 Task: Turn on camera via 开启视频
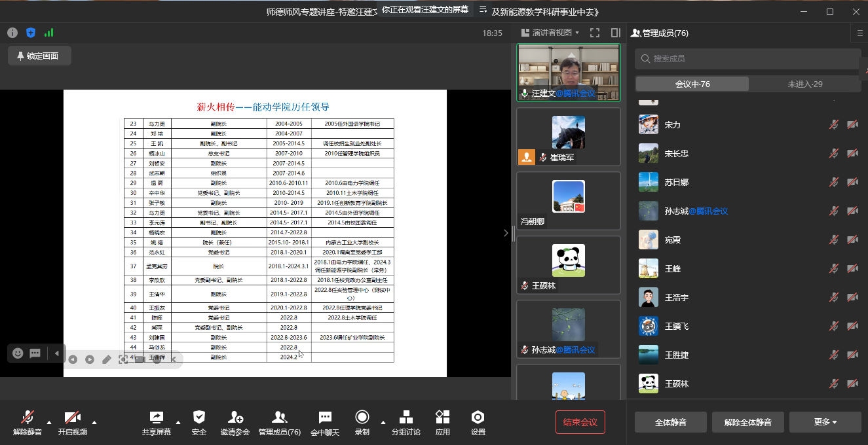pyautogui.click(x=72, y=422)
